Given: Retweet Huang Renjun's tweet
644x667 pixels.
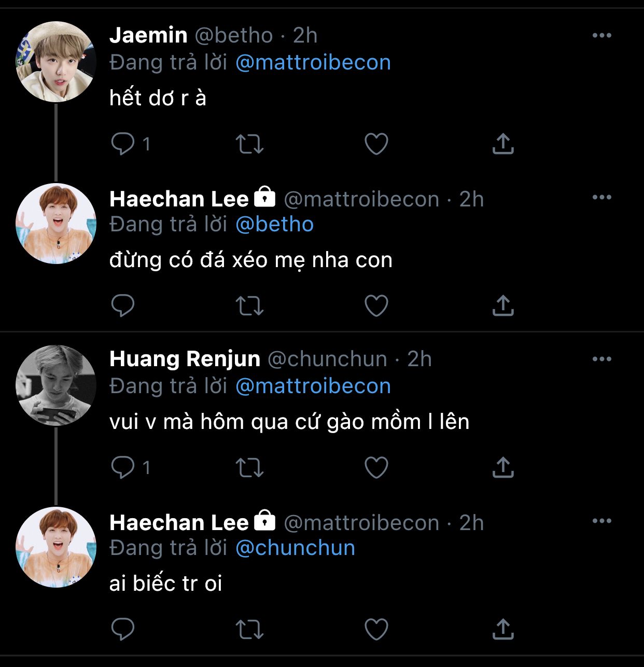Looking at the screenshot, I should [249, 467].
